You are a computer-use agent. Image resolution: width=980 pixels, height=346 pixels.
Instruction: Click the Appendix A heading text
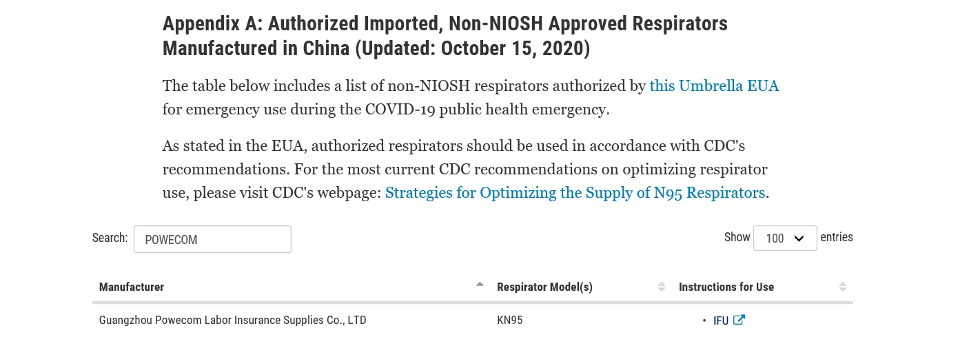(x=445, y=36)
